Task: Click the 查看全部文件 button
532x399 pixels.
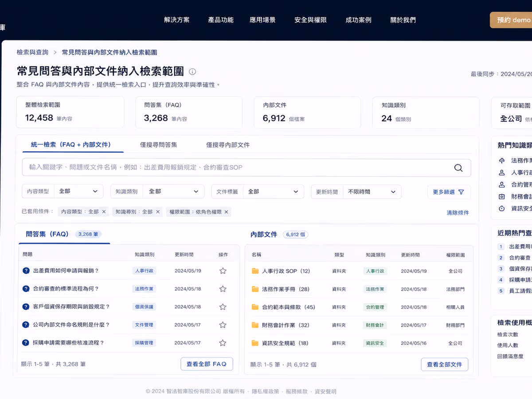Action: [444, 364]
